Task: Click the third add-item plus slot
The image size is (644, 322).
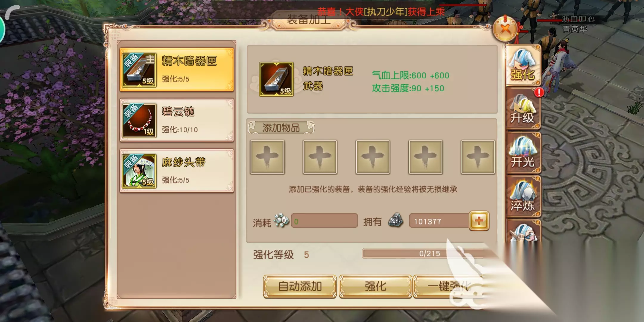Action: pos(373,157)
